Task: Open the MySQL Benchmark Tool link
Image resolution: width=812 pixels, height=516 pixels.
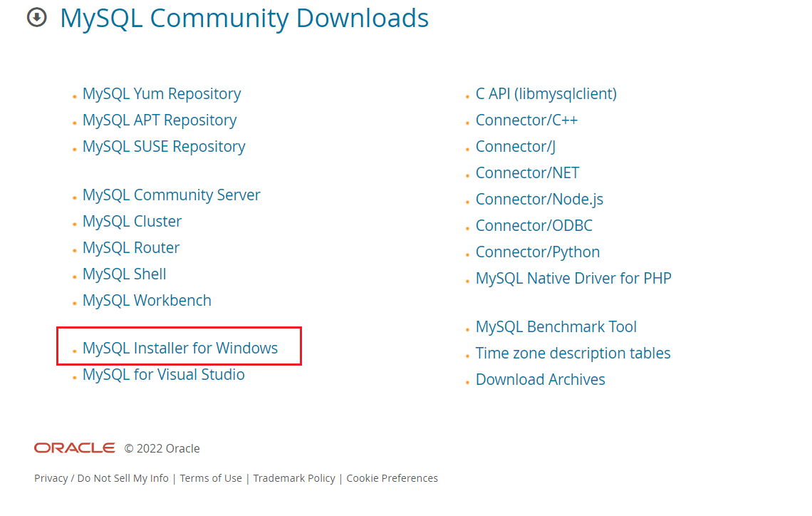Action: (x=556, y=327)
